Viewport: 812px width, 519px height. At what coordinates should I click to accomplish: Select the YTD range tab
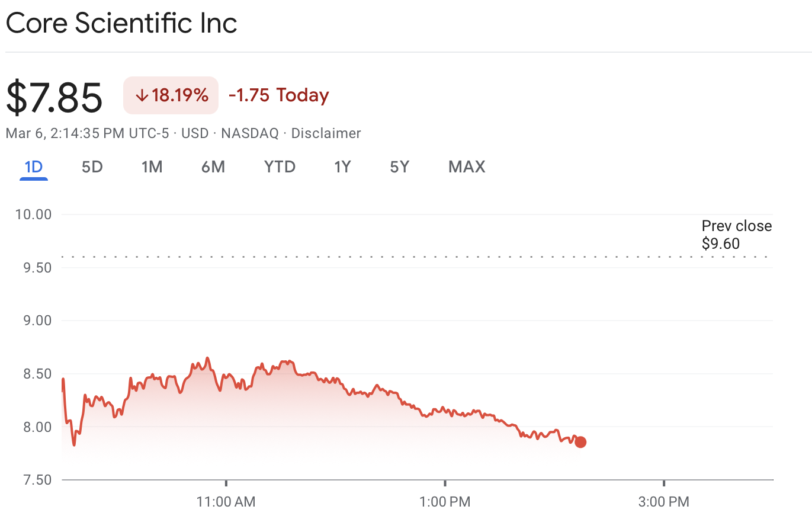280,167
